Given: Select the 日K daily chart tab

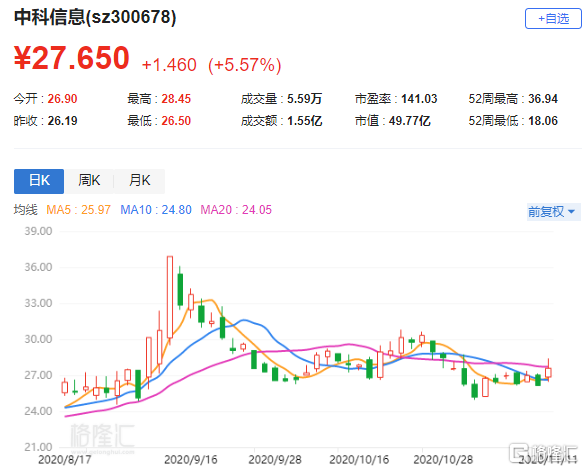Looking at the screenshot, I should point(39,181).
